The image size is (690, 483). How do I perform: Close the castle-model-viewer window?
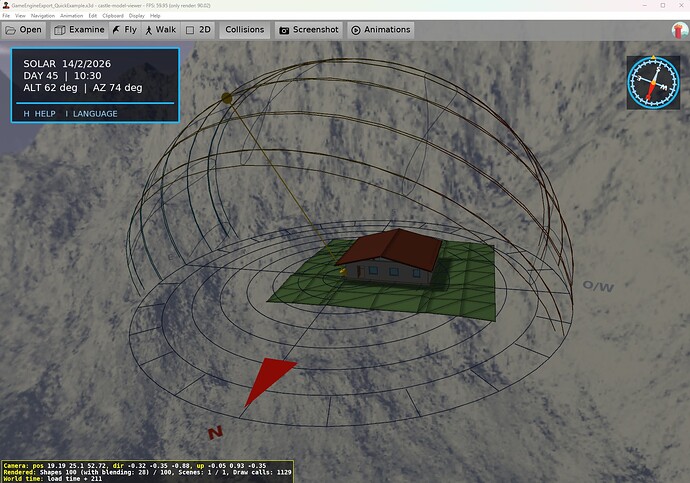[x=681, y=5]
